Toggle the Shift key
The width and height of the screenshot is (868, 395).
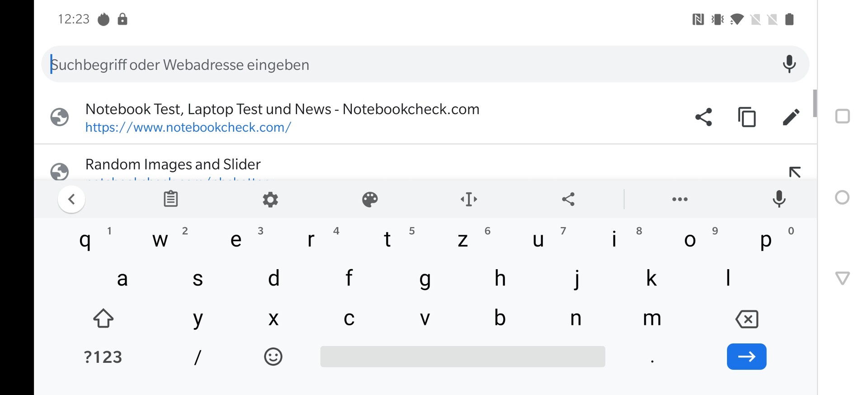click(x=104, y=319)
